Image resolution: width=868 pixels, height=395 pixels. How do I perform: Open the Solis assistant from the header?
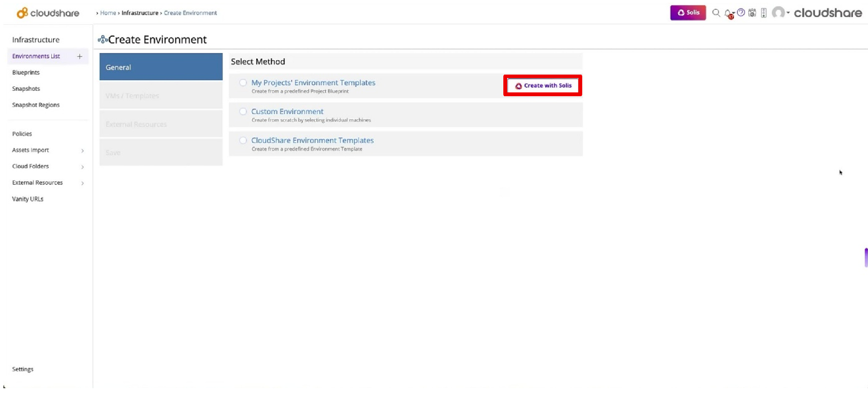688,13
